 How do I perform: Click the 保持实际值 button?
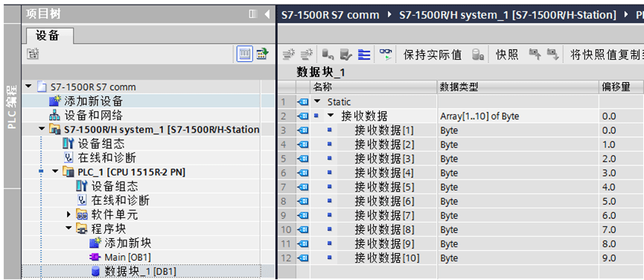pyautogui.click(x=432, y=54)
